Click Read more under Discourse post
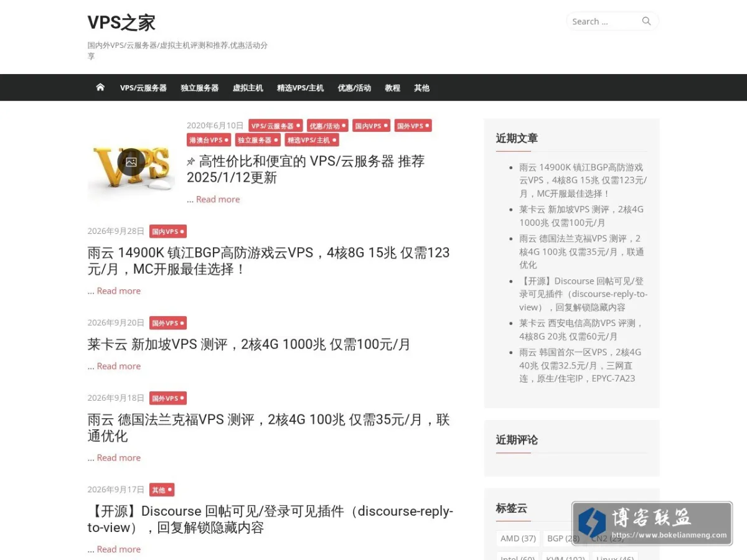The image size is (747, 560). [x=118, y=549]
